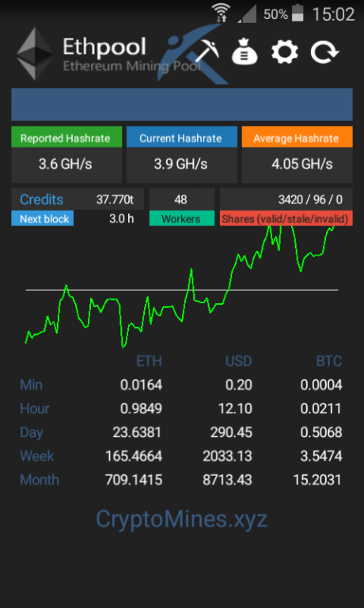Tap the 0.9849 ETH value
Image resolution: width=364 pixels, height=608 pixels.
click(141, 408)
